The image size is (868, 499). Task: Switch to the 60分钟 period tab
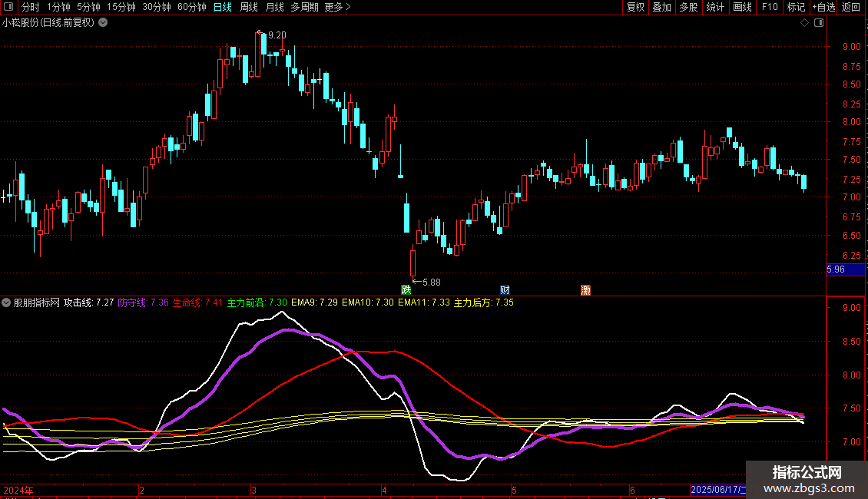191,7
